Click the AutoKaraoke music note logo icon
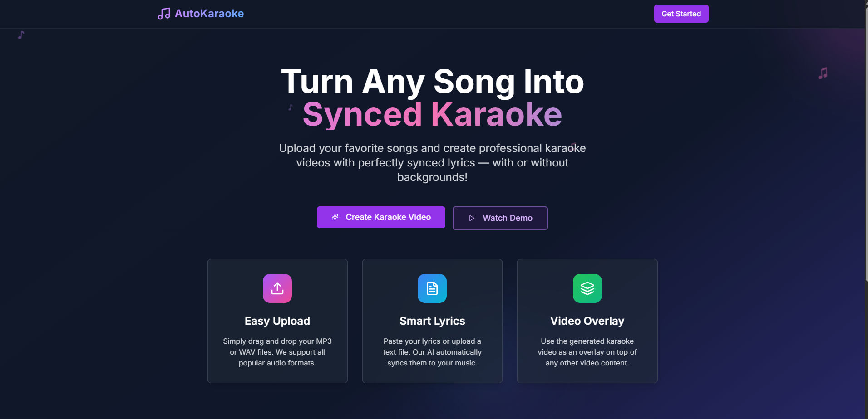This screenshot has width=868, height=419. pyautogui.click(x=163, y=14)
